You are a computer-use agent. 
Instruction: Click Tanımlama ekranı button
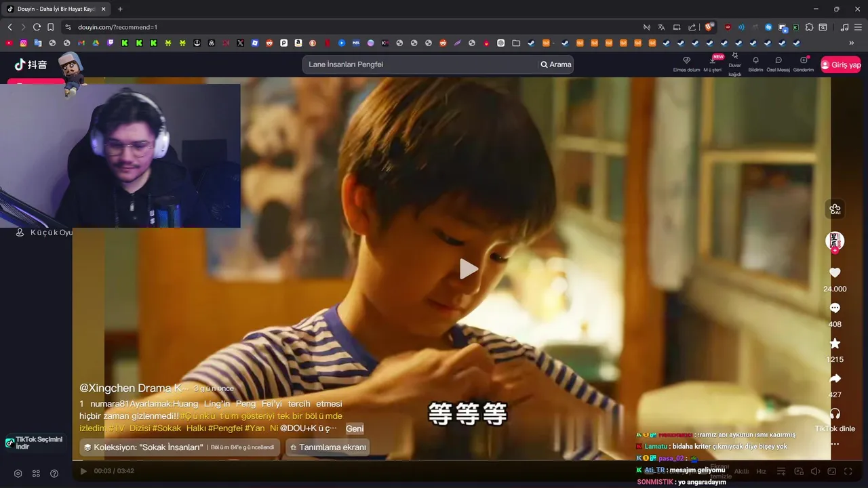(x=328, y=447)
